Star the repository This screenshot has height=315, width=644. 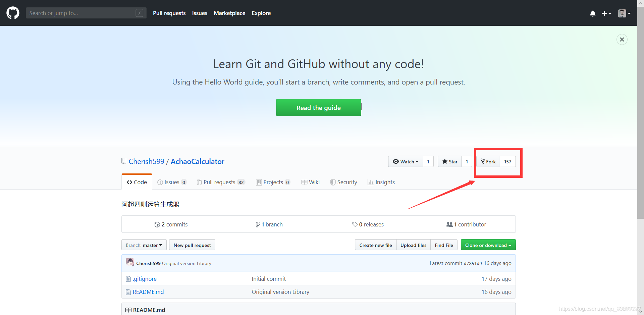[x=450, y=161]
